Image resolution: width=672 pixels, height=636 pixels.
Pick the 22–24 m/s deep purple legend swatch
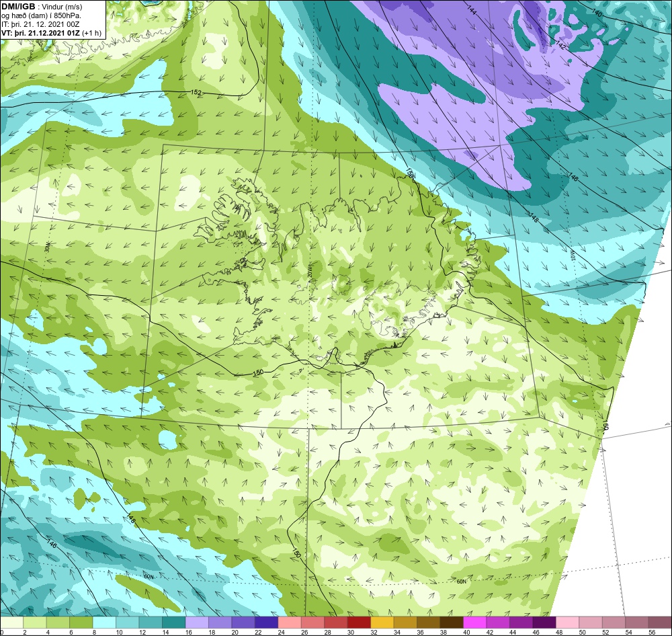coord(267,623)
